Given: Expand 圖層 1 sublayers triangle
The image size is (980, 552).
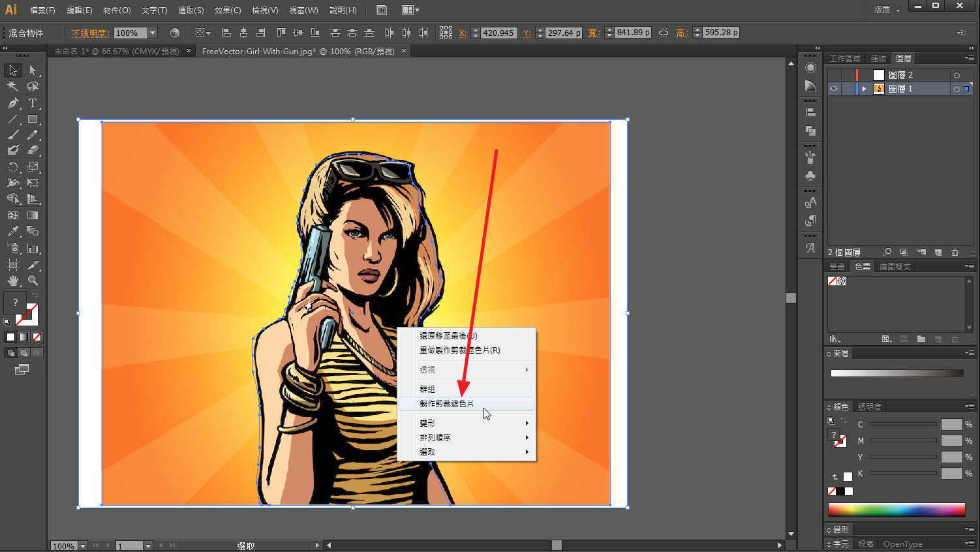Looking at the screenshot, I should (865, 89).
